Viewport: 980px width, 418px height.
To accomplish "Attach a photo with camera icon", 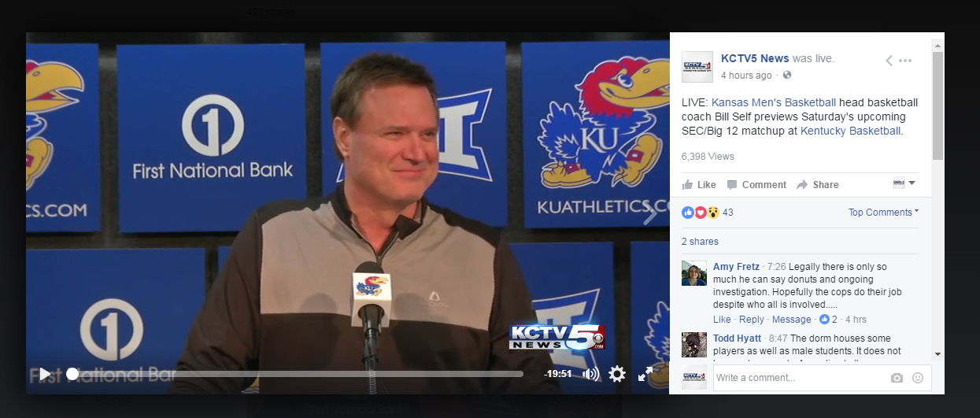I will pos(897,378).
